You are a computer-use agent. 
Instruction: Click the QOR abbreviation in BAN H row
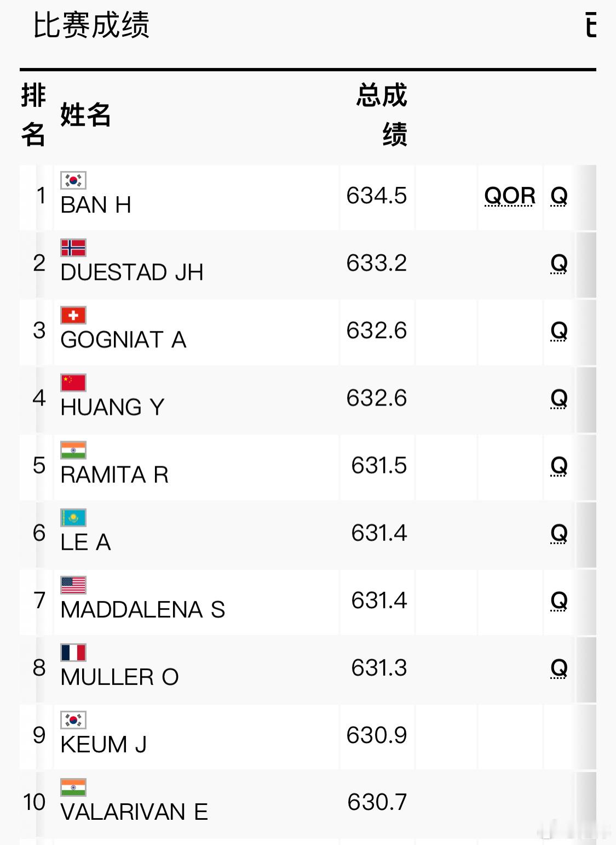coord(510,196)
